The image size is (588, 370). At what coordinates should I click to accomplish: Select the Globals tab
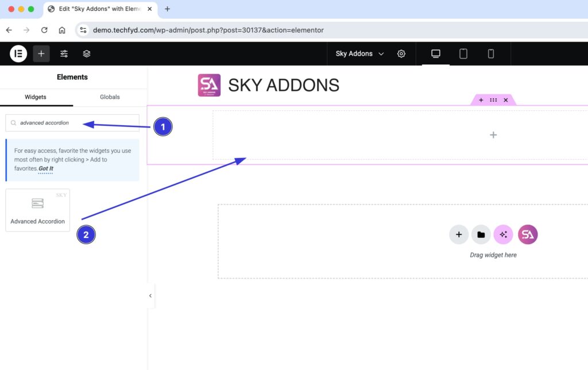click(x=110, y=97)
